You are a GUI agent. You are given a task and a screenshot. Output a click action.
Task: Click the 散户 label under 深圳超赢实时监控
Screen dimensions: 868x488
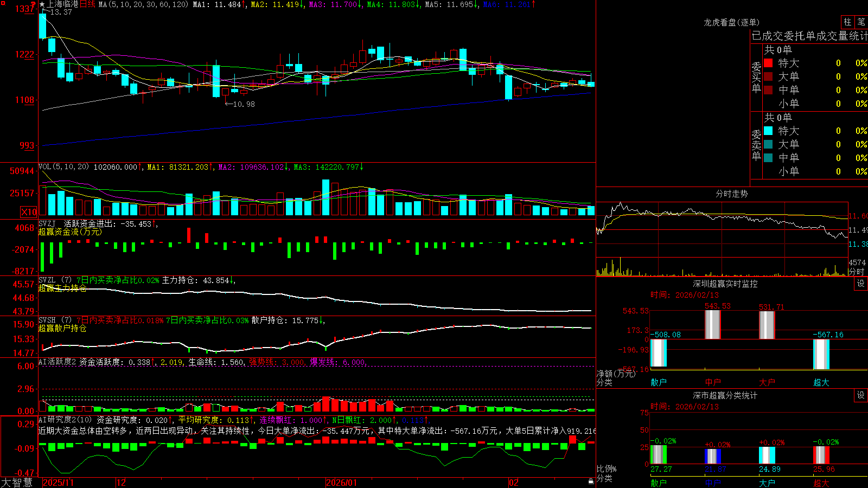(x=659, y=382)
